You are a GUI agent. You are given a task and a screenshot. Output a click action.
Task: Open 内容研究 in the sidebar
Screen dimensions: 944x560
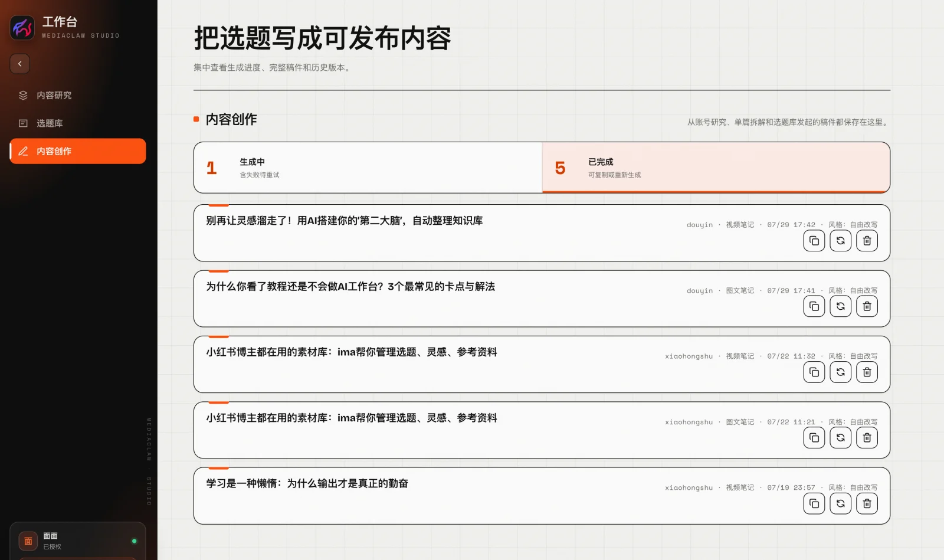coord(78,96)
